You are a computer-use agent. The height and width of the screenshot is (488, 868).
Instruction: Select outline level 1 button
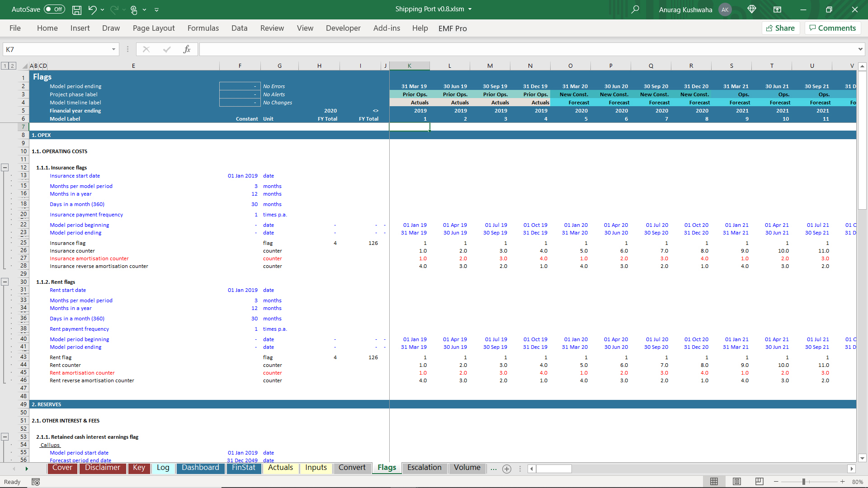pos(5,66)
